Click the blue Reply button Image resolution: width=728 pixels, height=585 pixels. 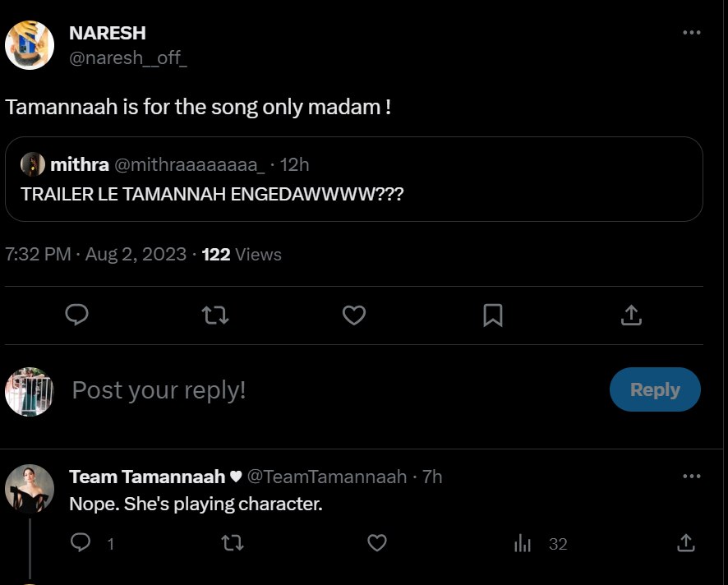[655, 389]
